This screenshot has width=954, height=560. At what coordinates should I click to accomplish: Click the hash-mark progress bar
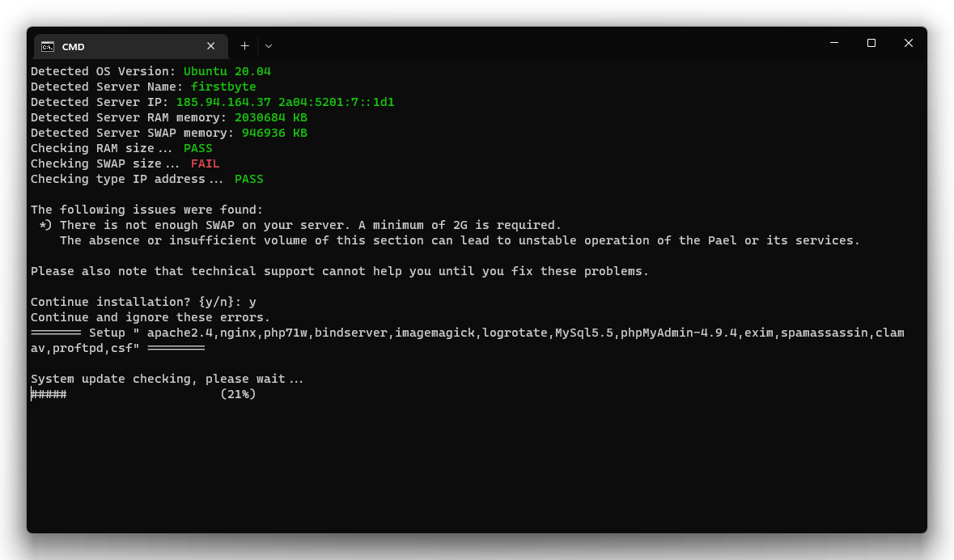coord(49,394)
